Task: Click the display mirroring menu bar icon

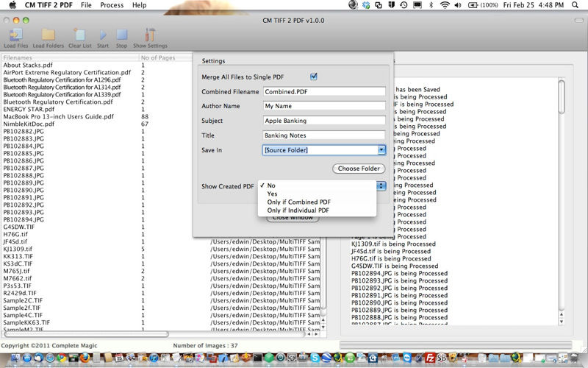Action: pyautogui.click(x=417, y=5)
